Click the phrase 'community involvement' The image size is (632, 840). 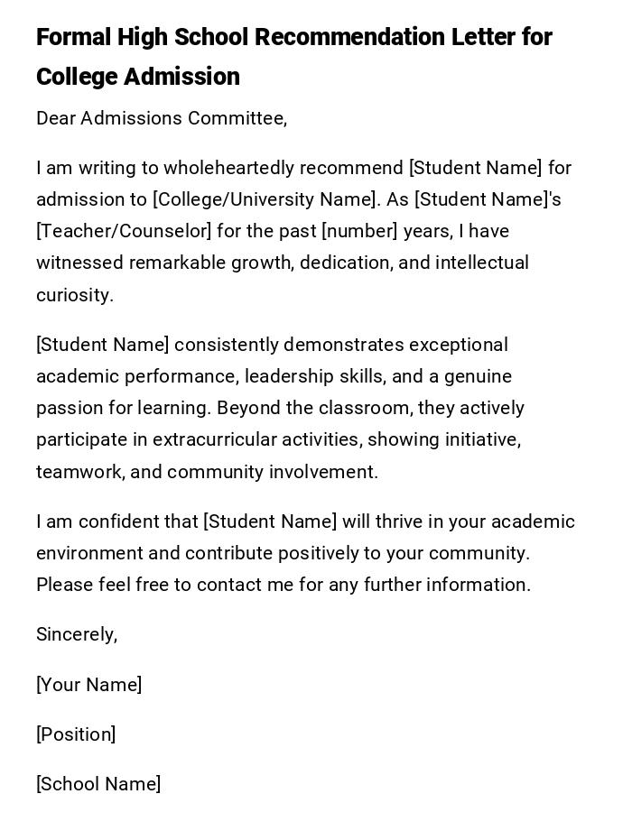[272, 472]
